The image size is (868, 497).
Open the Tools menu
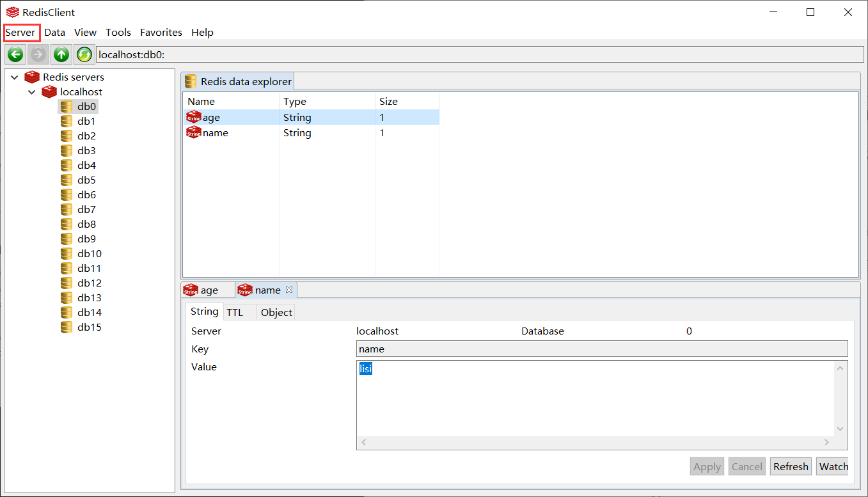coord(118,32)
